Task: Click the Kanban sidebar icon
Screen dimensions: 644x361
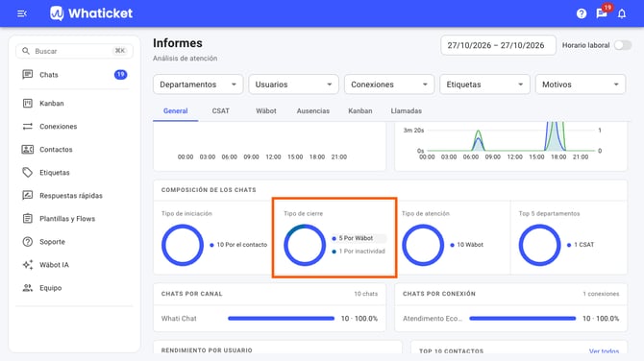Action: coord(28,103)
